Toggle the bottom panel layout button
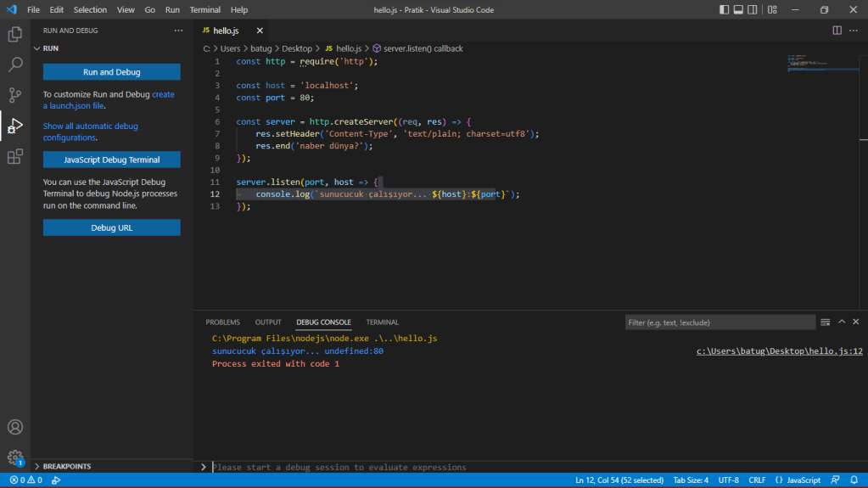This screenshot has height=488, width=868. click(x=739, y=10)
